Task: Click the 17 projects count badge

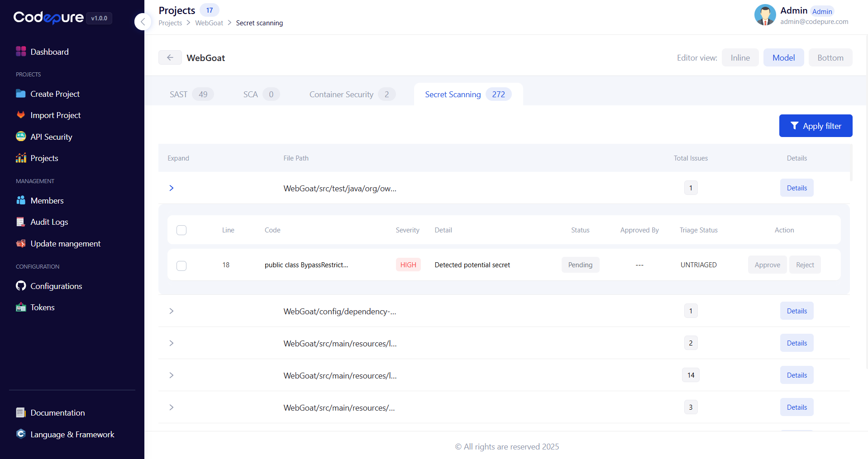Action: [210, 10]
